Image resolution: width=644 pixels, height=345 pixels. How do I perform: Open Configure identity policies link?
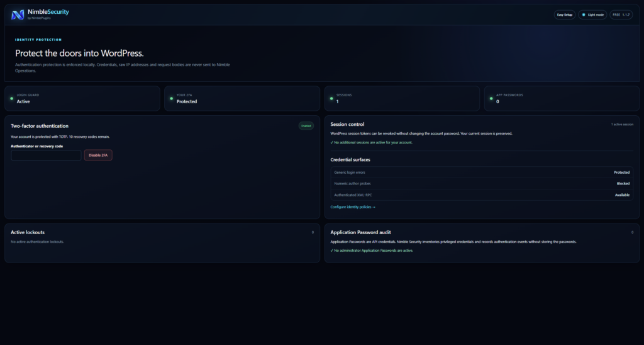tap(353, 207)
